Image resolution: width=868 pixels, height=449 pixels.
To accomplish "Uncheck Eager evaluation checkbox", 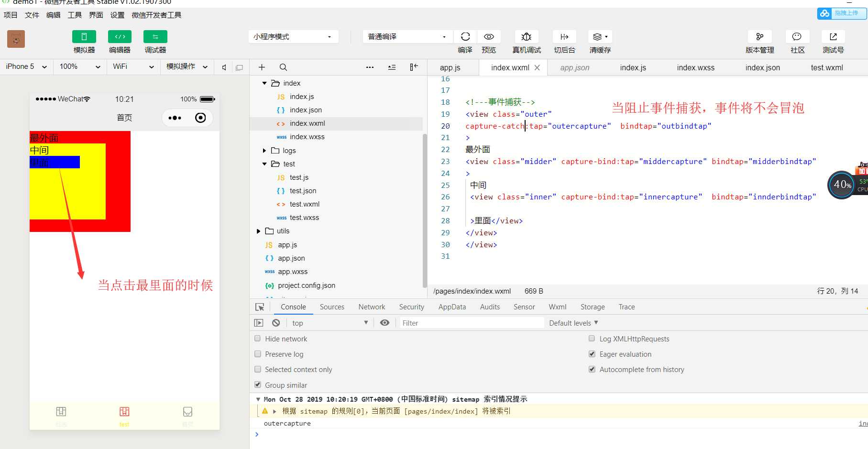I will 592,354.
